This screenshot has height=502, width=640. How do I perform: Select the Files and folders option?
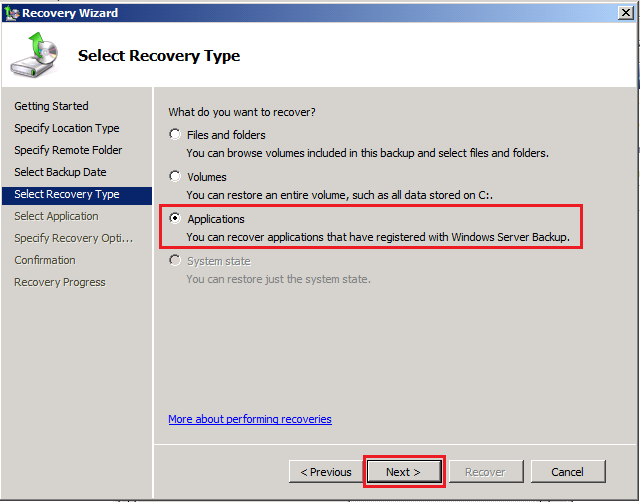coord(176,134)
